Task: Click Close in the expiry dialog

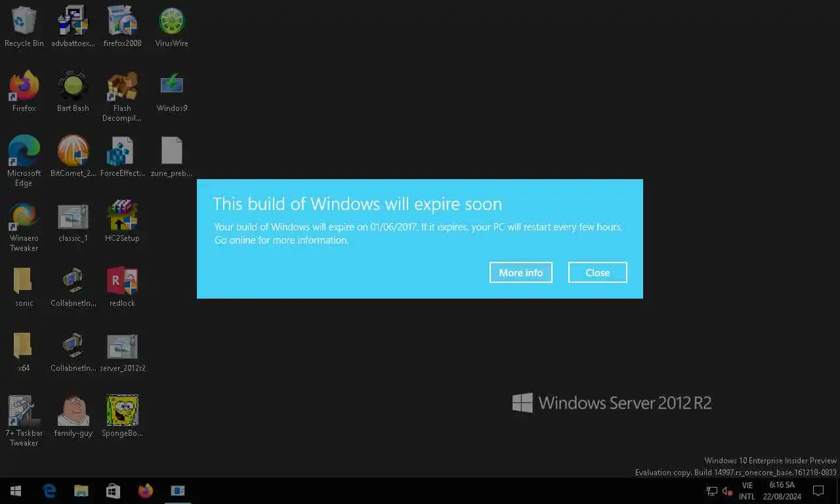Action: tap(598, 272)
